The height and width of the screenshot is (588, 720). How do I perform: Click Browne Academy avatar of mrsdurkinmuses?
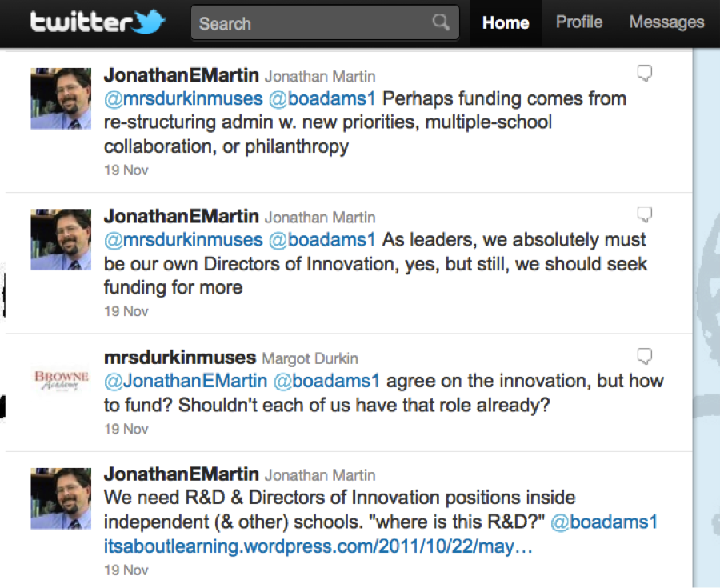pyautogui.click(x=61, y=378)
